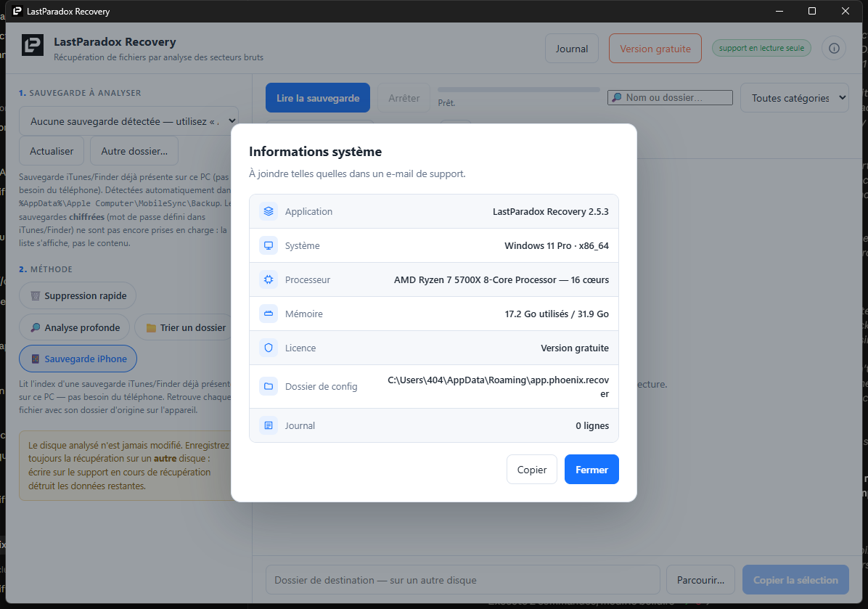Click the LastParadox Recovery 2.5.3 value

pos(551,211)
